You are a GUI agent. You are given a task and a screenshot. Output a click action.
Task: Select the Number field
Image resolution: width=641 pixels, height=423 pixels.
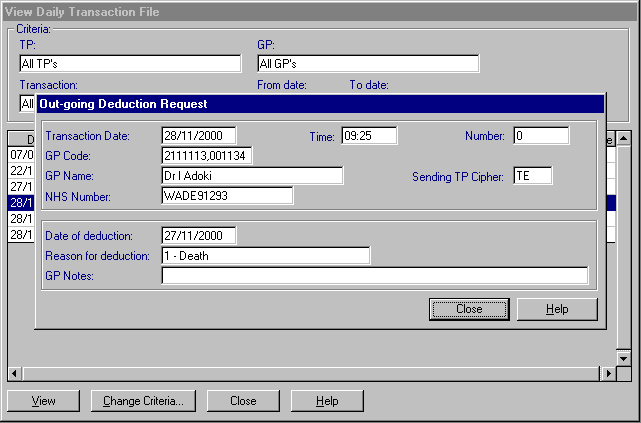click(541, 136)
